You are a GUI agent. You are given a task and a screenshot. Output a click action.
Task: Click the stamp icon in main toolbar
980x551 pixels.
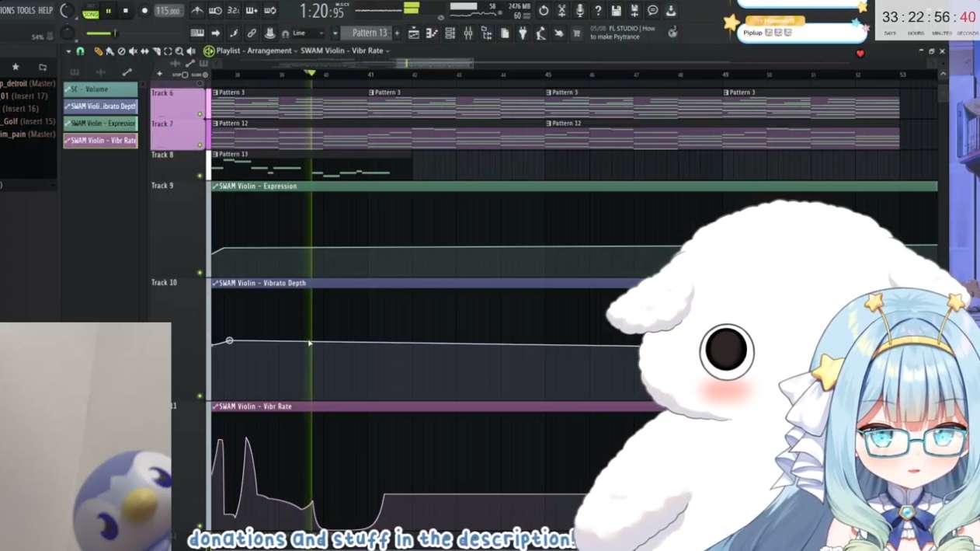coord(269,33)
